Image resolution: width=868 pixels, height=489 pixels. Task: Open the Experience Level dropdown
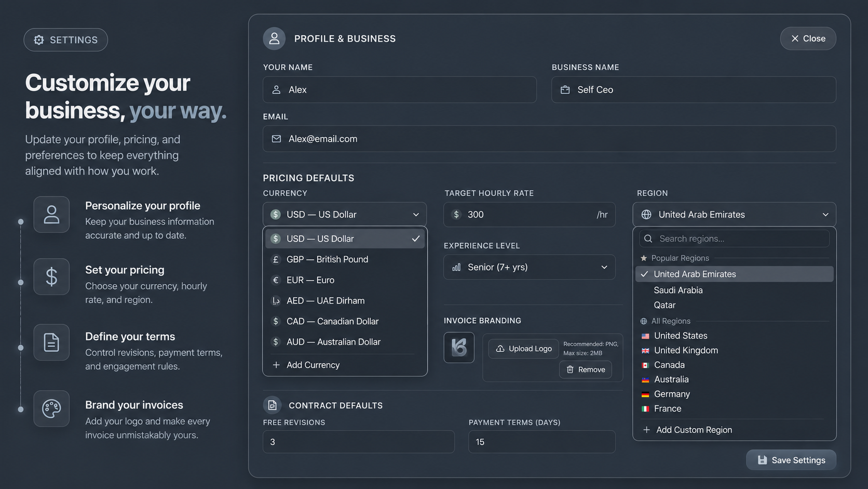click(x=530, y=267)
